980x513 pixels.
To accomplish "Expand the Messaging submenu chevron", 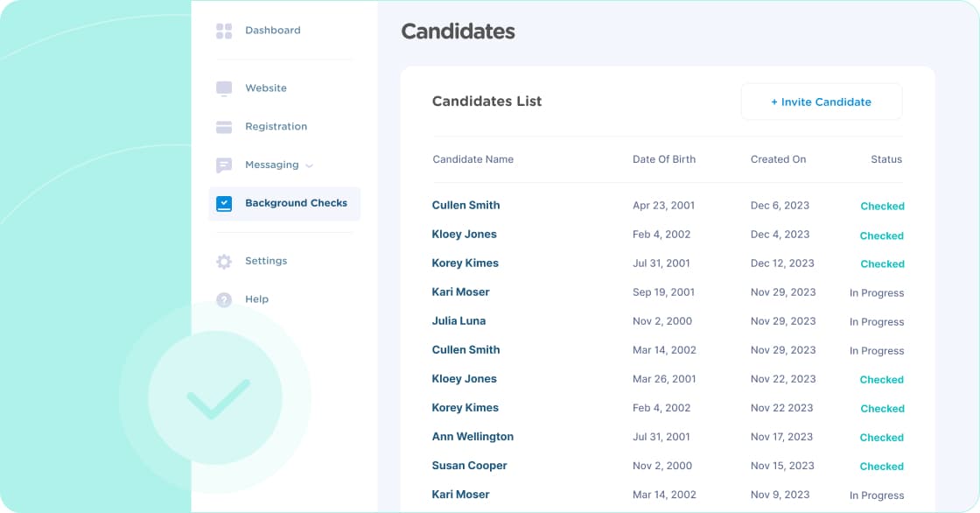I will point(310,165).
